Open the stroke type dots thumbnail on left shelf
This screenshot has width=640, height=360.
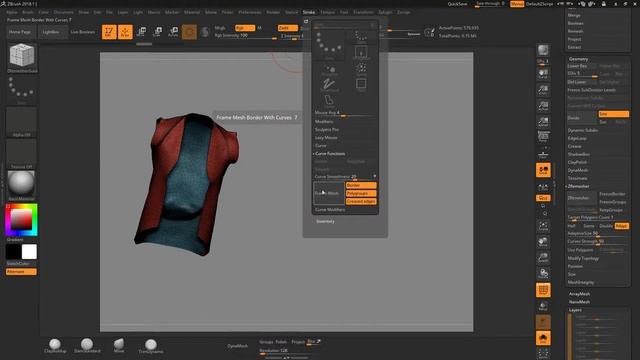[x=22, y=88]
